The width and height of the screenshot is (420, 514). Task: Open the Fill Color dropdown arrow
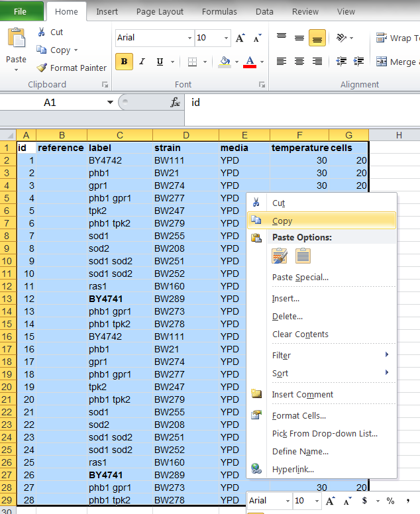236,62
